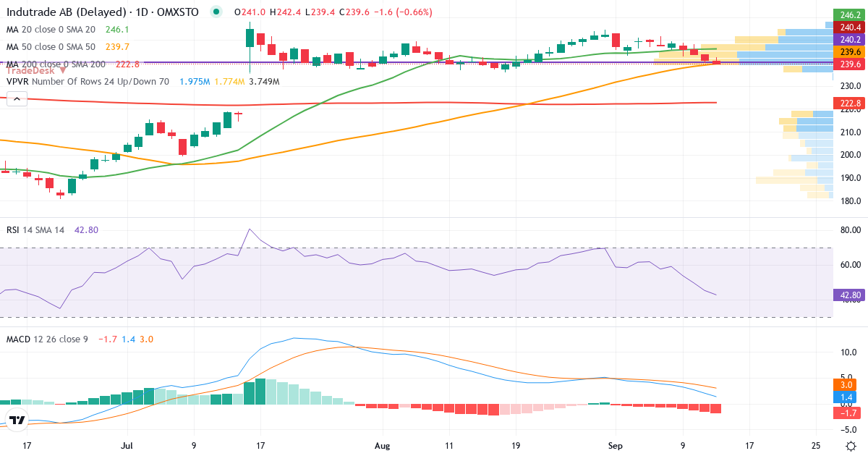Click the MACD histogram legend value −1.7
Image resolution: width=868 pixels, height=456 pixels.
pyautogui.click(x=107, y=339)
